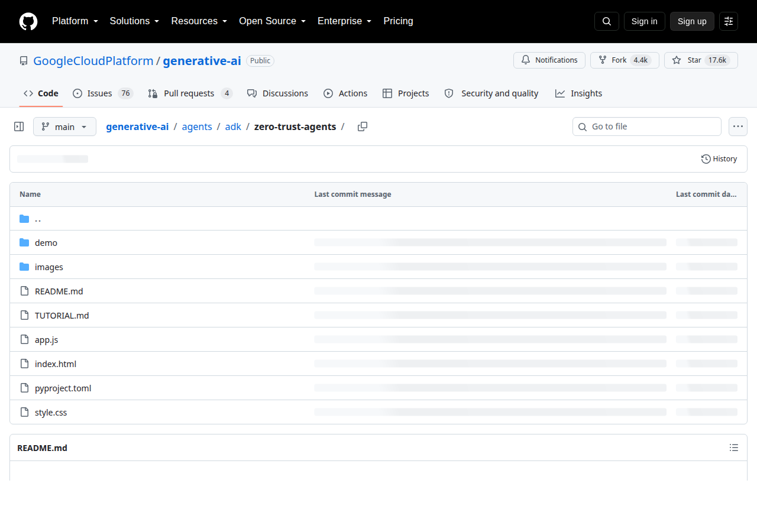This screenshot has width=757, height=532.
Task: Open the GitHub homepage logo
Action: click(x=28, y=21)
